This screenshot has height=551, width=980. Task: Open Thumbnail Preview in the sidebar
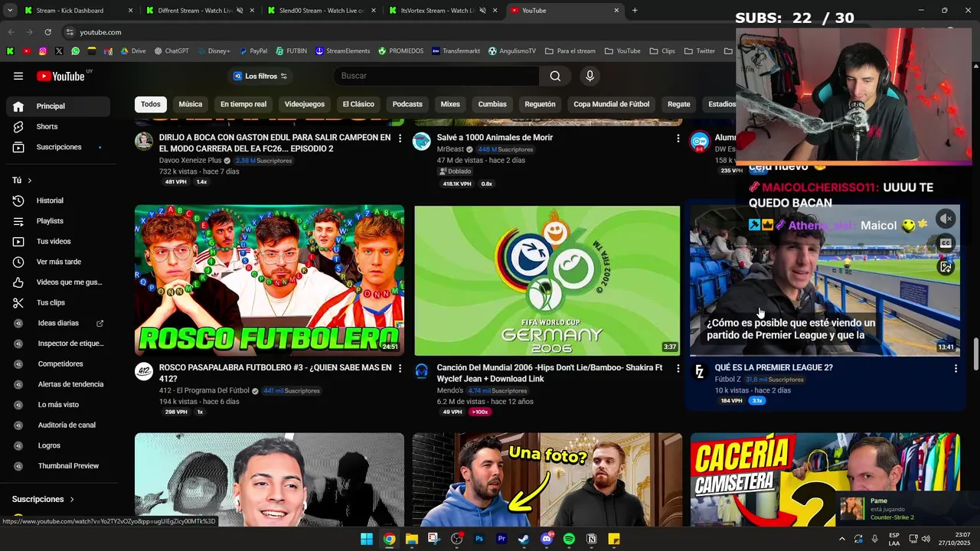[57, 466]
